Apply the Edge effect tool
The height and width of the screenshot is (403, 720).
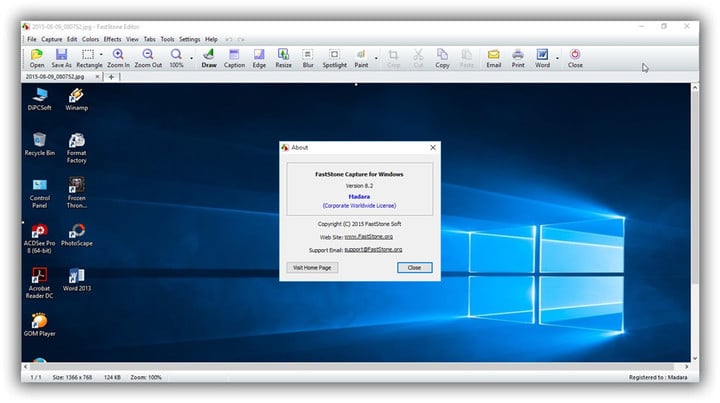pyautogui.click(x=259, y=58)
